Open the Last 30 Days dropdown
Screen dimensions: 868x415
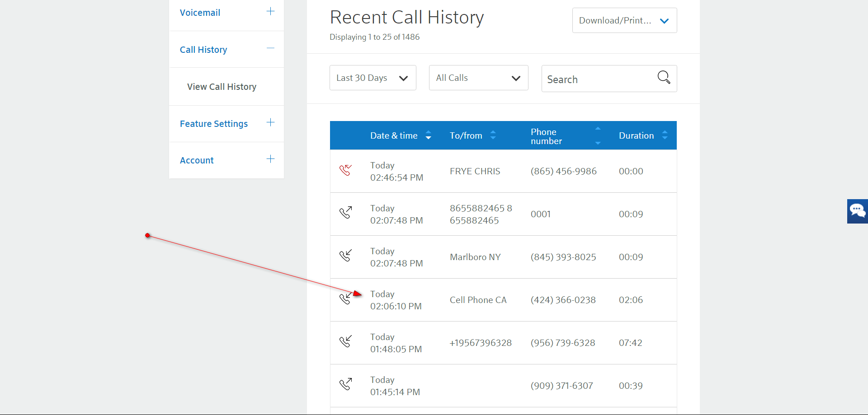coord(373,78)
